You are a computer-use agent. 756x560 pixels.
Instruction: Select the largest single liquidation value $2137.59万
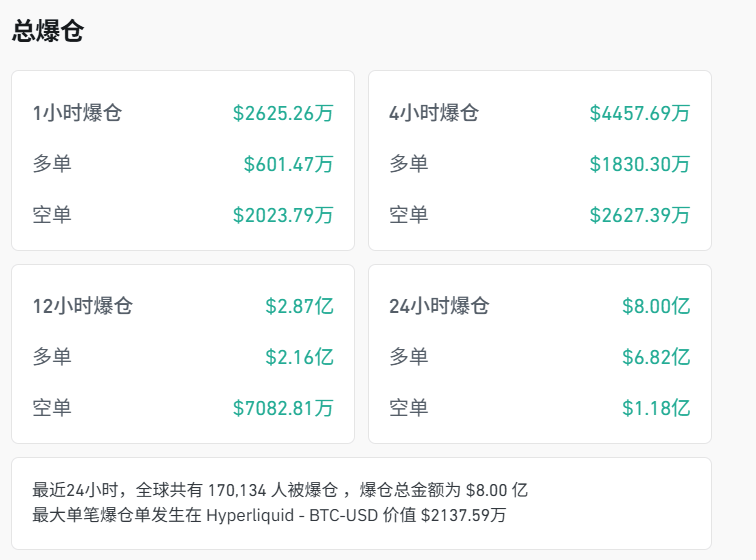(463, 516)
